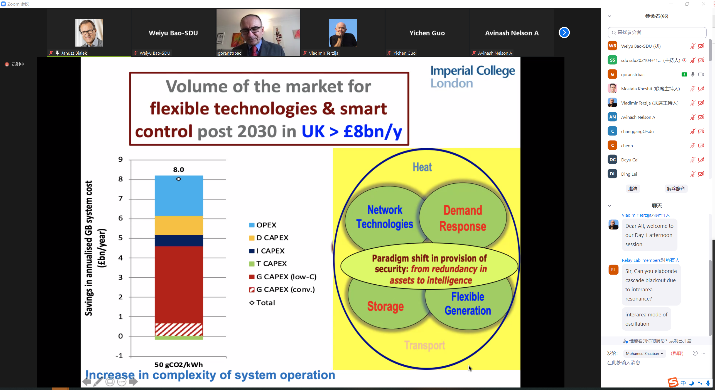Select Weiyu Bao-SDU participant tile
The width and height of the screenshot is (715, 390).
[173, 33]
